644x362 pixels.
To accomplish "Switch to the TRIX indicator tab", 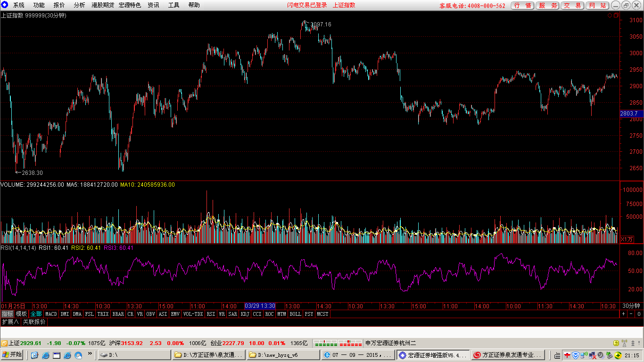I will point(103,314).
